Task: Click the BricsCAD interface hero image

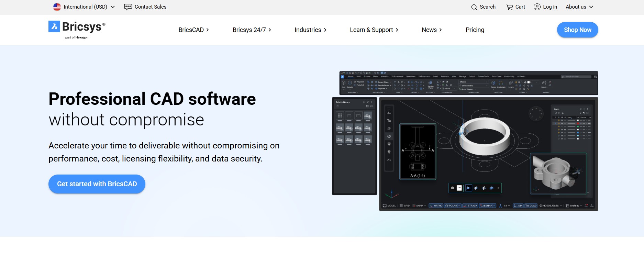Action: coord(465,141)
